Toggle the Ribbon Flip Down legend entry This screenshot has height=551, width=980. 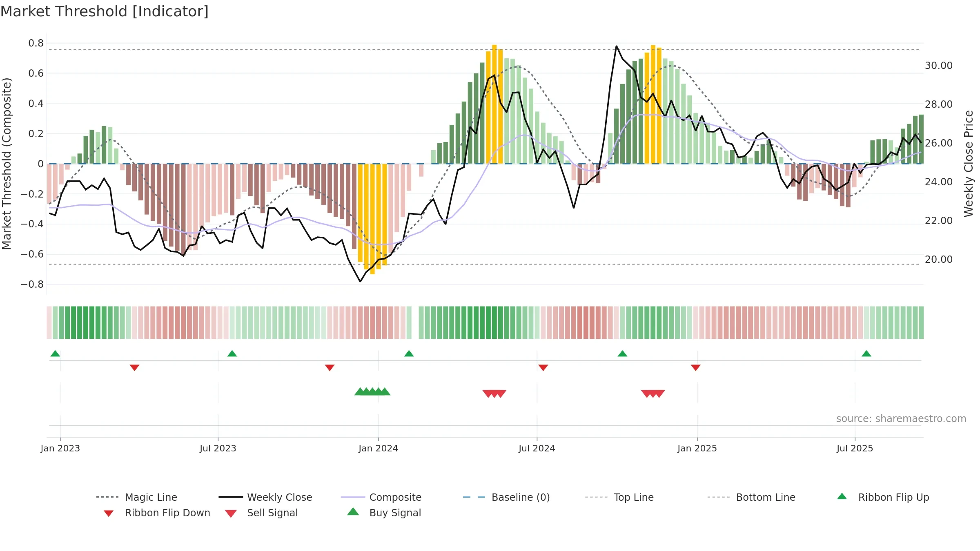pyautogui.click(x=156, y=513)
